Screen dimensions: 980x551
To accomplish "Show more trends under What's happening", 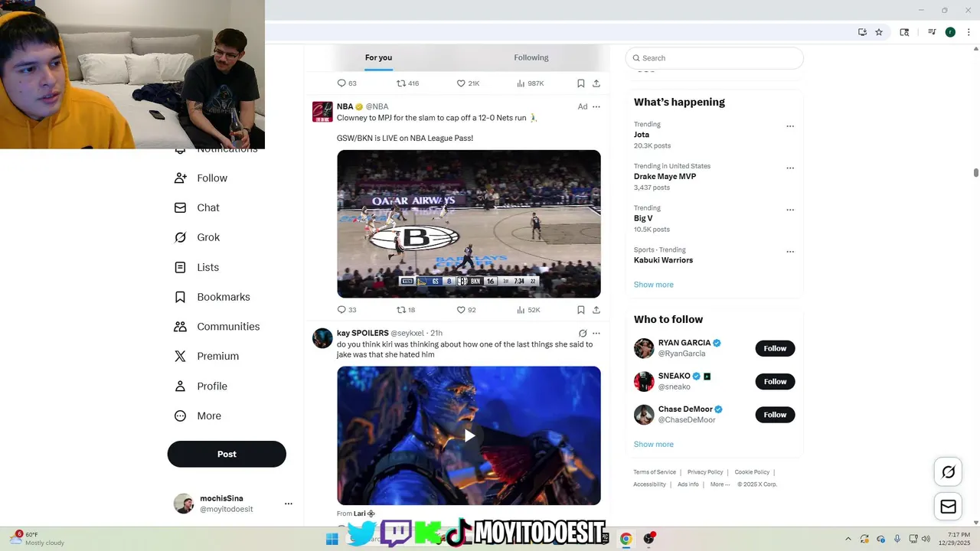I will 653,285.
